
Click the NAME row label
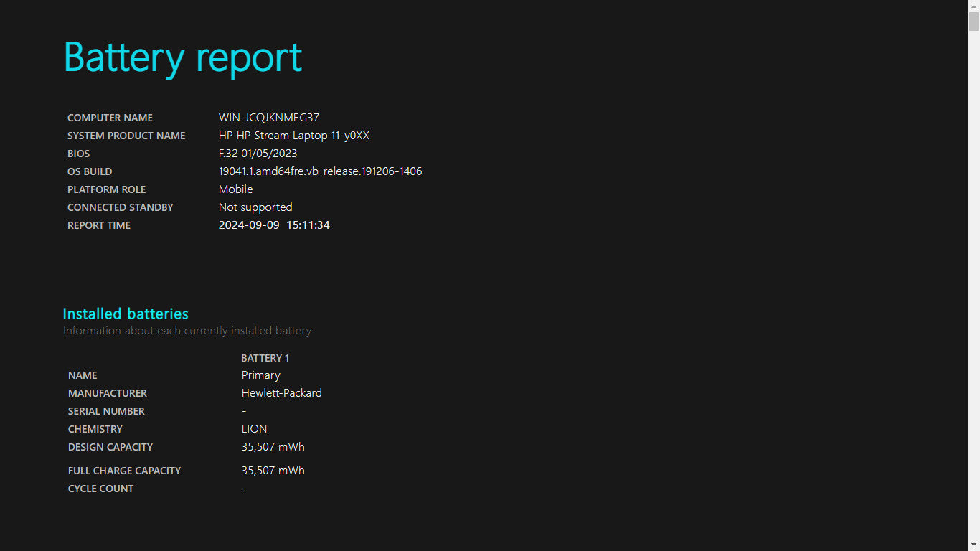83,375
